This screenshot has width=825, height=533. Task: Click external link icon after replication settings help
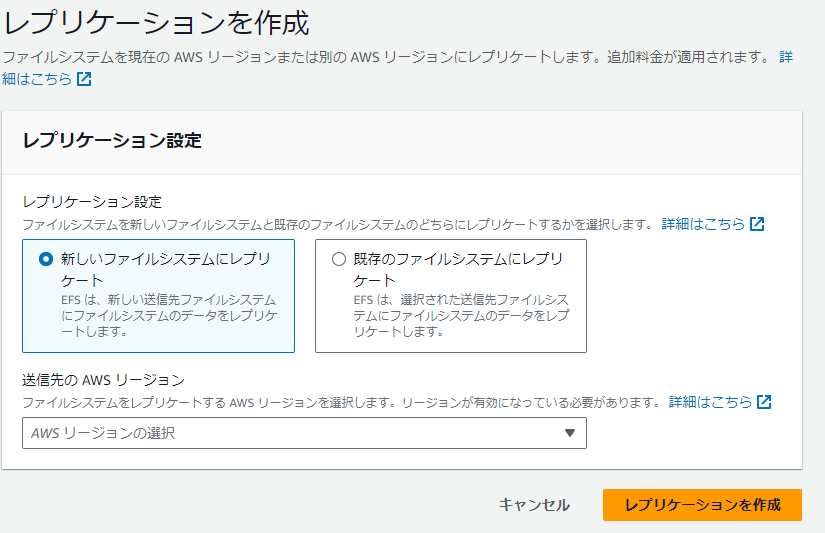click(757, 224)
